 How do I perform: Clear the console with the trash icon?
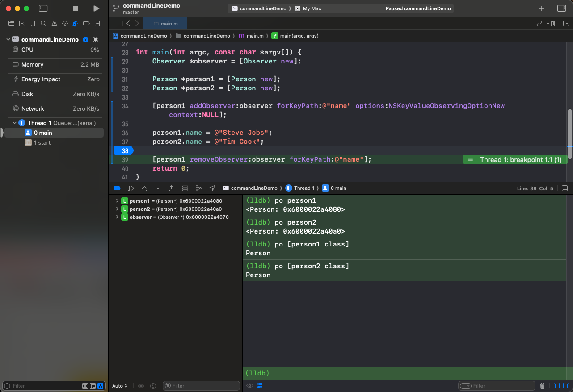542,386
